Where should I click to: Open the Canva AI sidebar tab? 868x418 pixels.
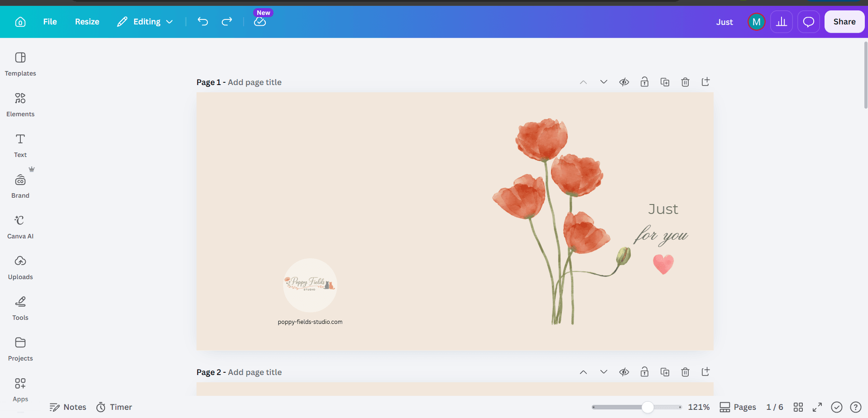coord(20,227)
